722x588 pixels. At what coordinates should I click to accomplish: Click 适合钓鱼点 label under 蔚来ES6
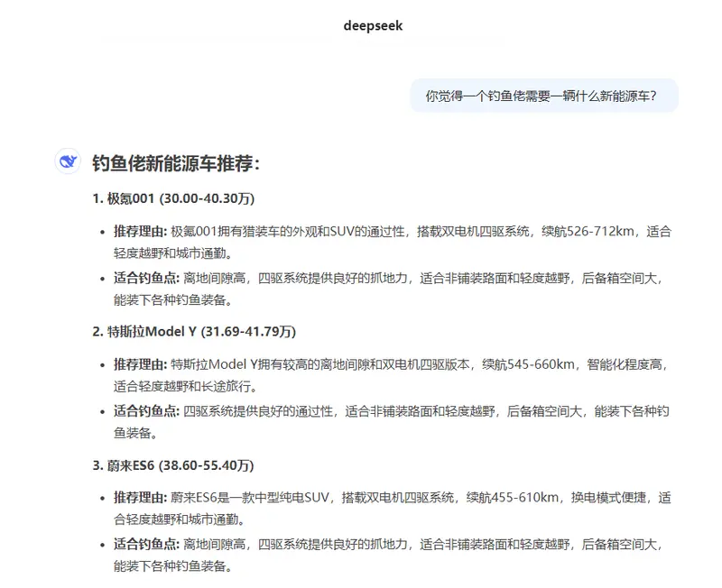click(146, 545)
